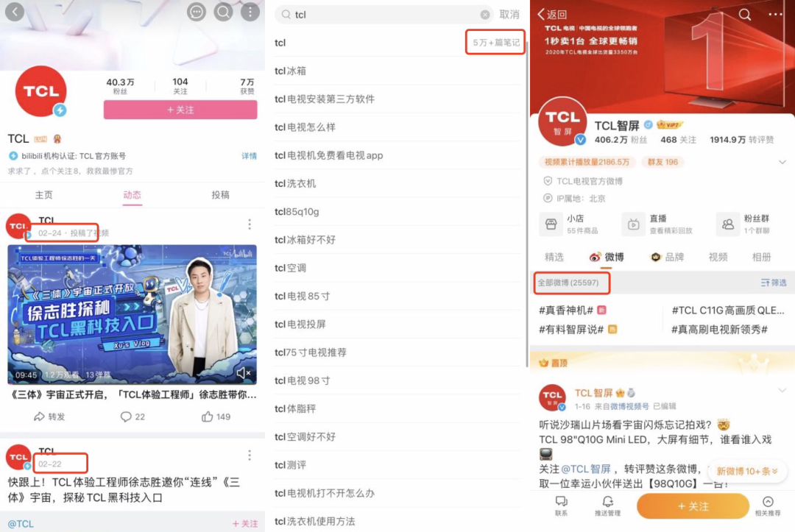
Task: Choose the 'tcl85q10g' suggestion
Action: [399, 211]
